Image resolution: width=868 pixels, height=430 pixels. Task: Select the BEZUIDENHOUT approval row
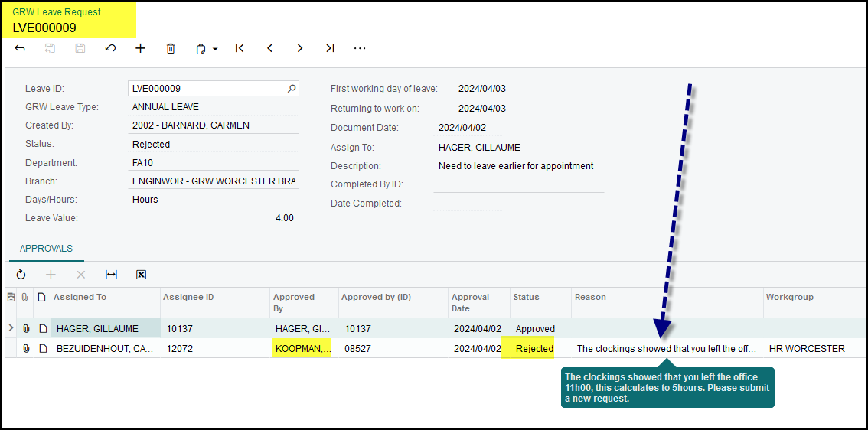104,349
